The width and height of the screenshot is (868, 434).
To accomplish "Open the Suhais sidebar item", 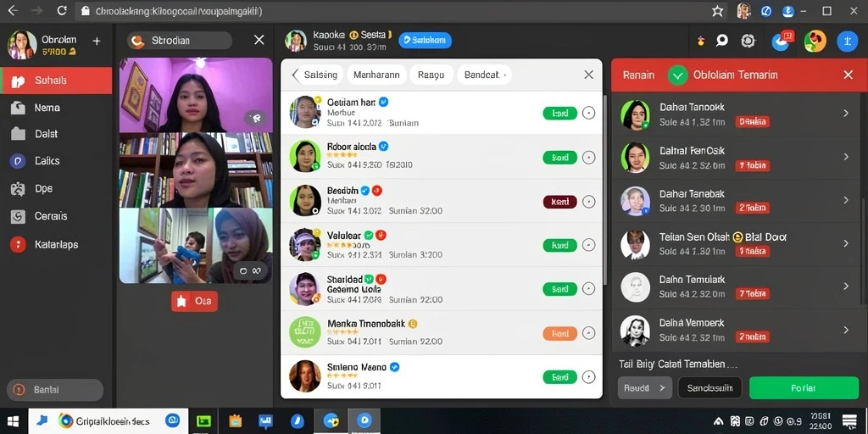I will (56, 81).
